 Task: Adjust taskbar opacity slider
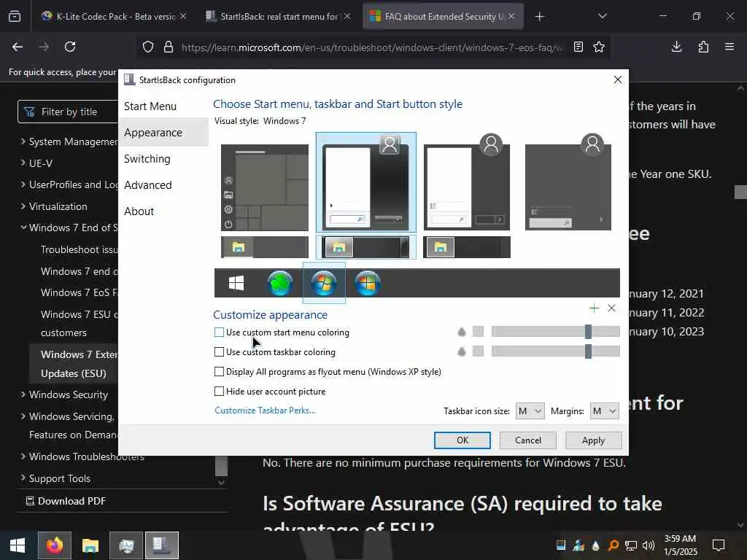pyautogui.click(x=555, y=351)
